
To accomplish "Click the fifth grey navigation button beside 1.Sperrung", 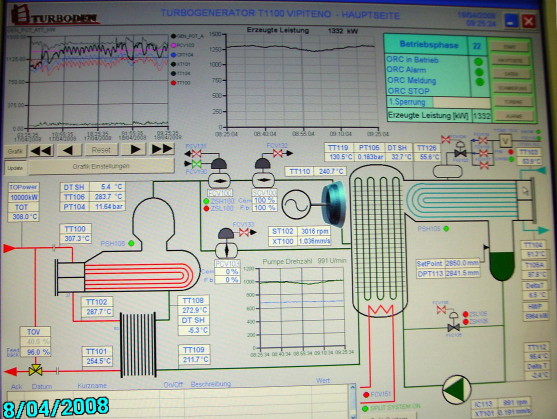I will pos(513,102).
